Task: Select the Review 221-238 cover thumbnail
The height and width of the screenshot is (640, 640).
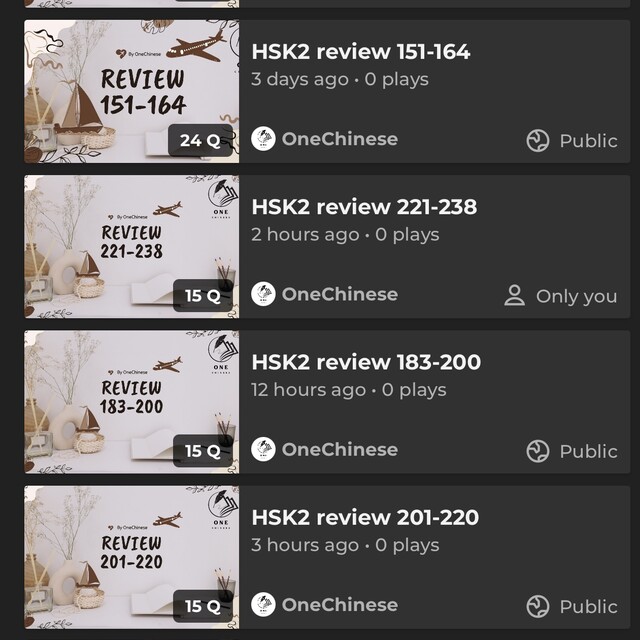Action: tap(132, 247)
